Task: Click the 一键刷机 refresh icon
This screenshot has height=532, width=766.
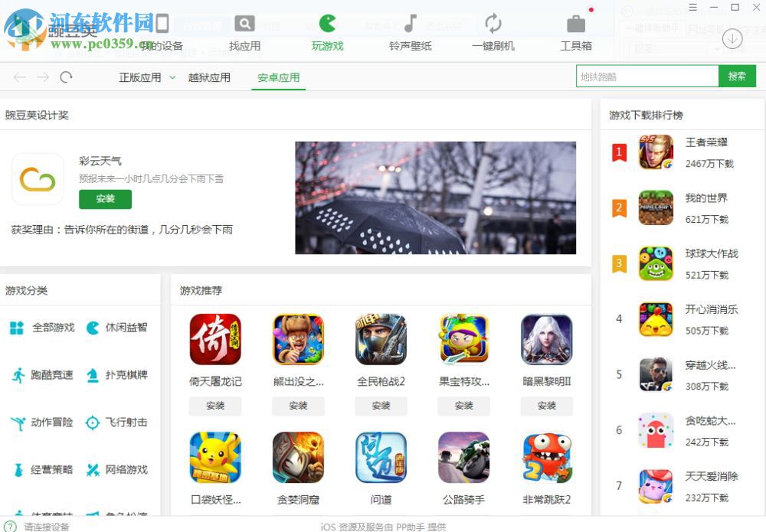Action: click(493, 24)
